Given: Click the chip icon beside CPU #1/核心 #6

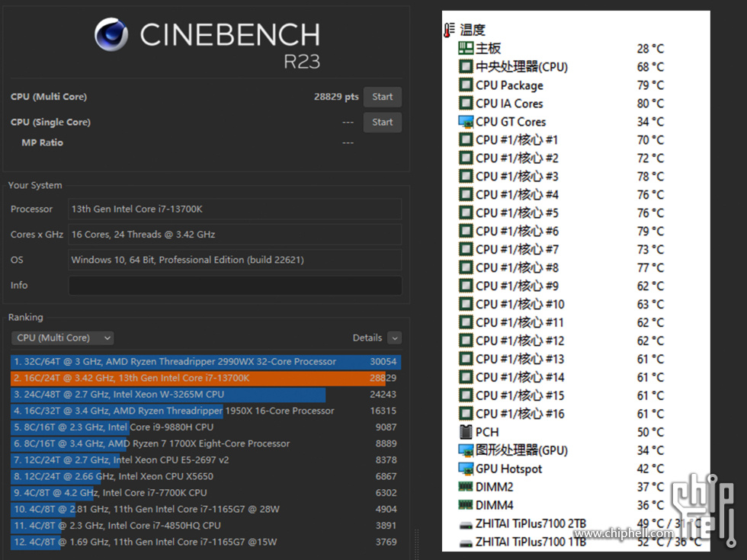Looking at the screenshot, I should pos(466,231).
